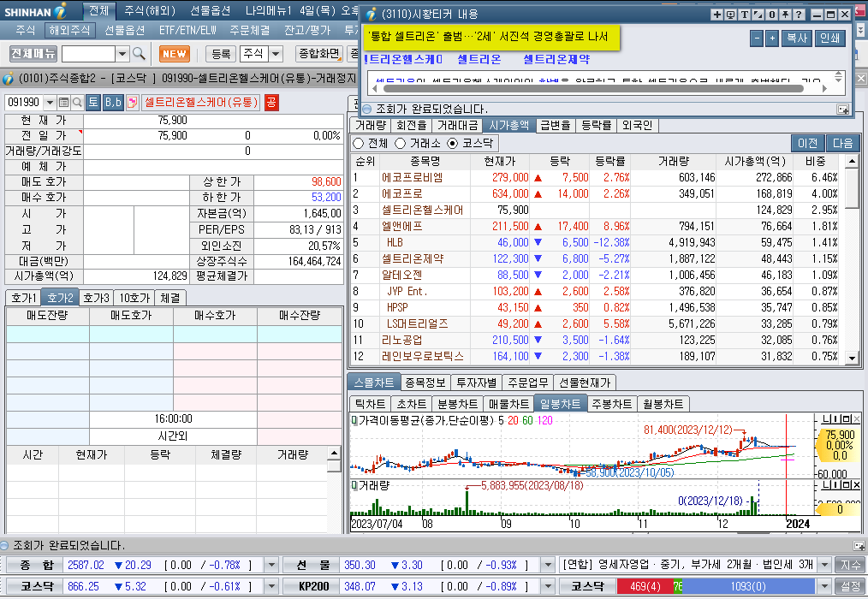Click volume chart pane X close icon

coord(857,485)
